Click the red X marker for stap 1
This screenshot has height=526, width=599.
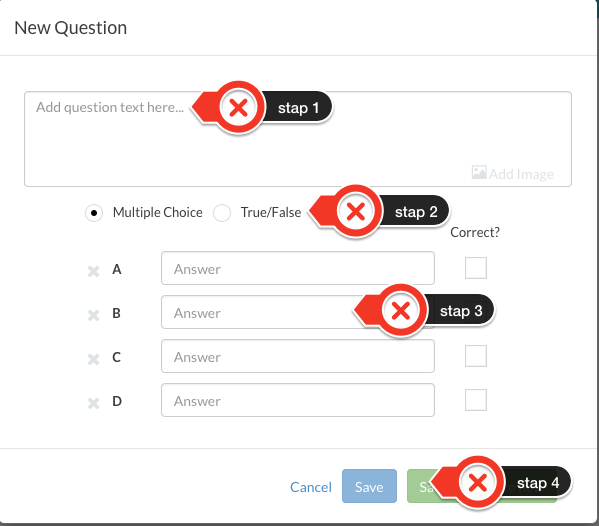pos(238,107)
